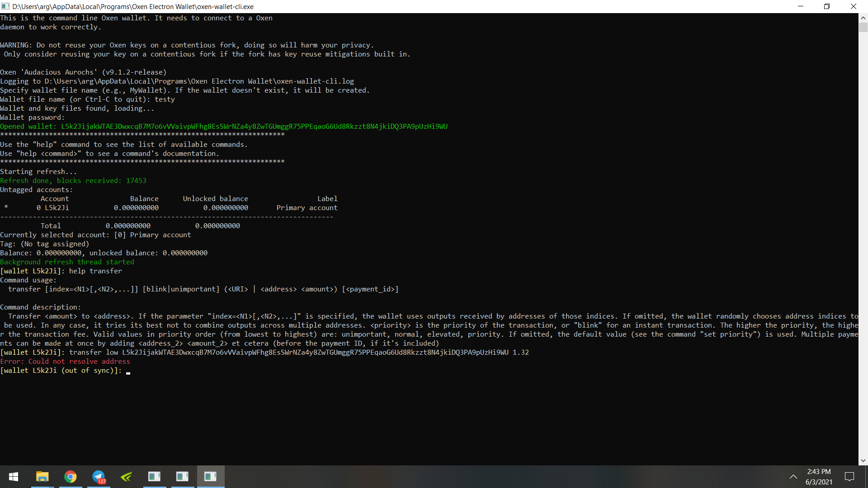Image resolution: width=868 pixels, height=488 pixels.
Task: Click the console title bar text
Action: point(133,6)
